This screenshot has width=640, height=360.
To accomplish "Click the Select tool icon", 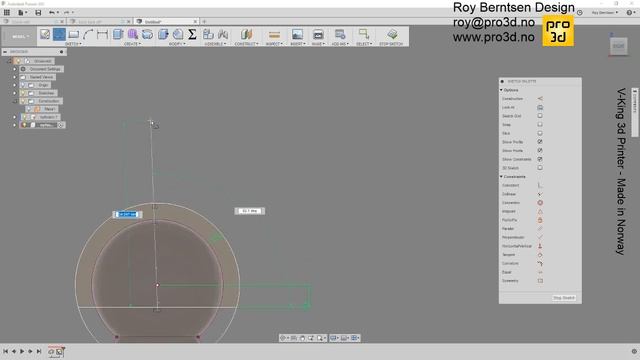I will click(364, 34).
